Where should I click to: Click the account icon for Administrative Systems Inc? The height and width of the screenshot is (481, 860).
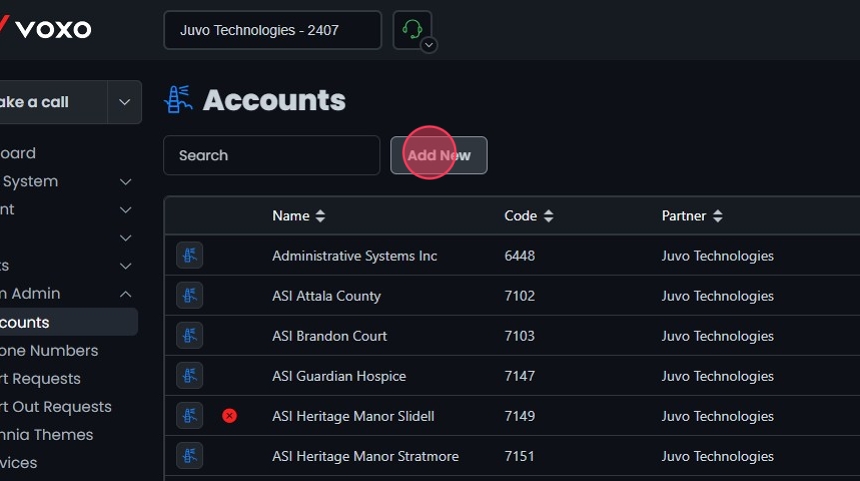point(190,256)
